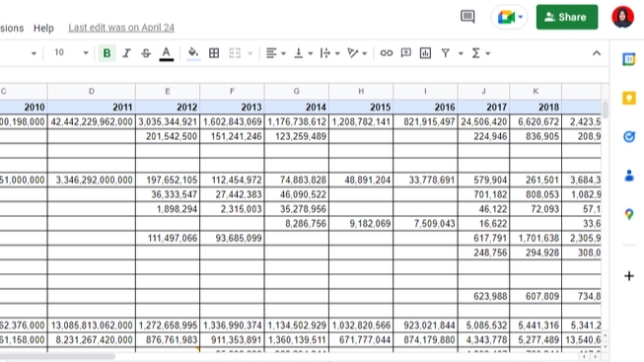Open vertical align options

pos(303,53)
